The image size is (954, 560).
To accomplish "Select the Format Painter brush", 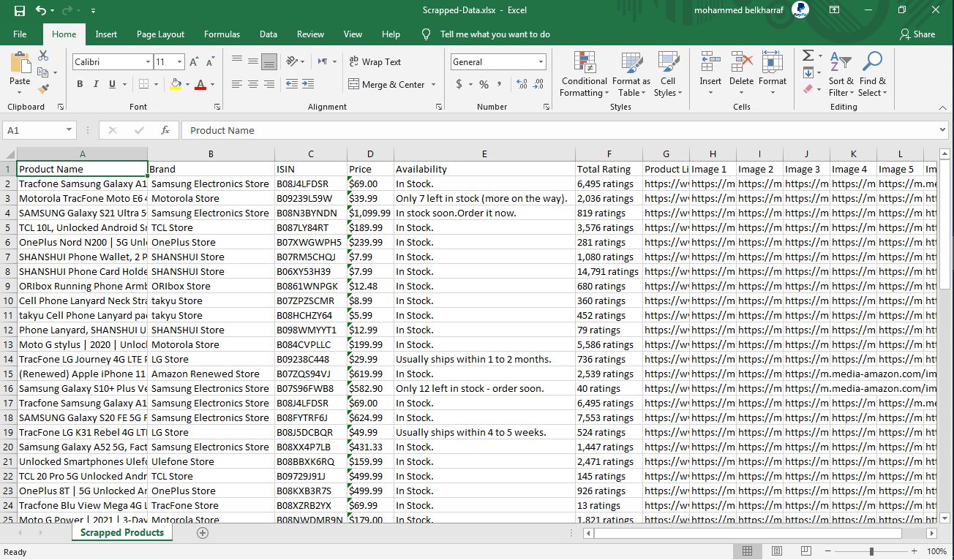I will (43, 88).
